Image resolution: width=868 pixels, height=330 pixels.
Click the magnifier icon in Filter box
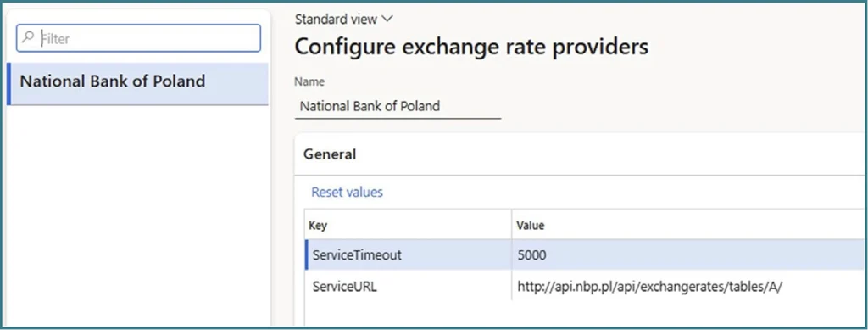coord(28,37)
